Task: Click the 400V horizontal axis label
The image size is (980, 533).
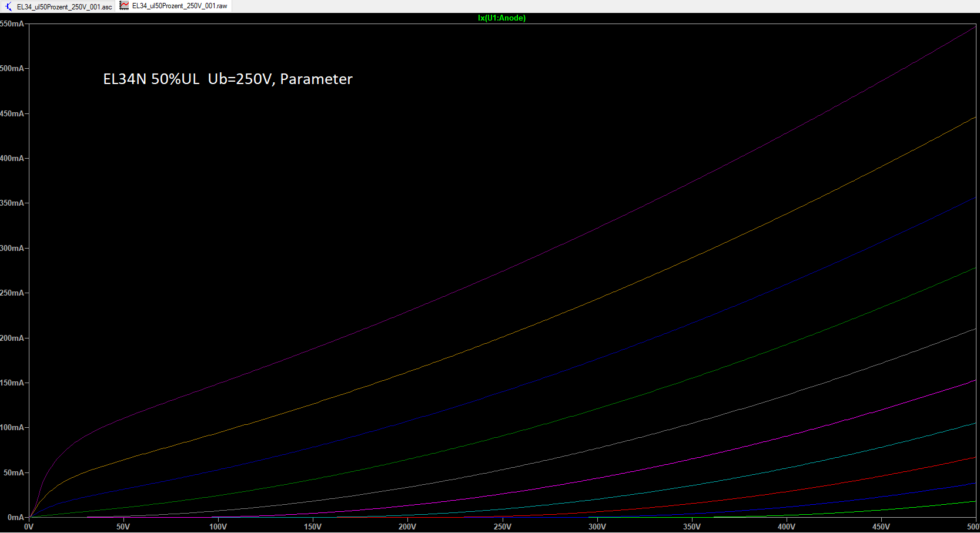Action: (787, 527)
